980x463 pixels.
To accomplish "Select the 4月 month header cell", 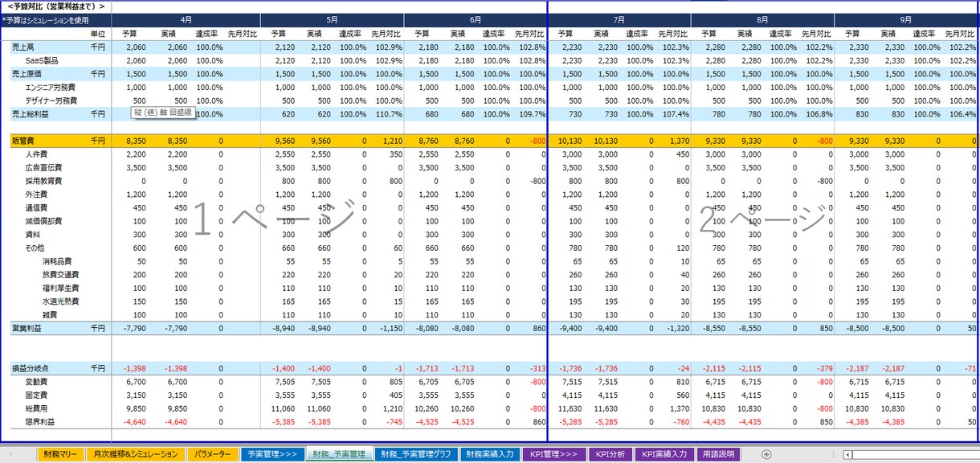I will click(x=186, y=19).
